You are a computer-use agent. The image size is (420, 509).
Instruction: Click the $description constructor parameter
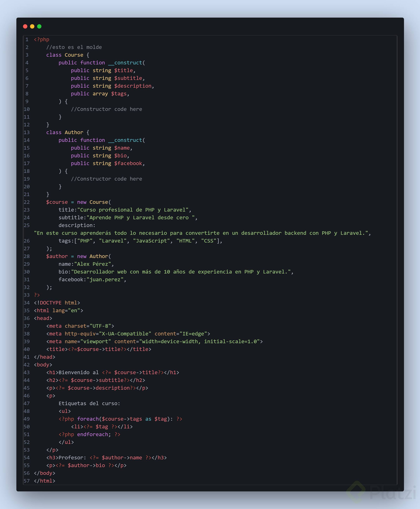[x=133, y=86]
